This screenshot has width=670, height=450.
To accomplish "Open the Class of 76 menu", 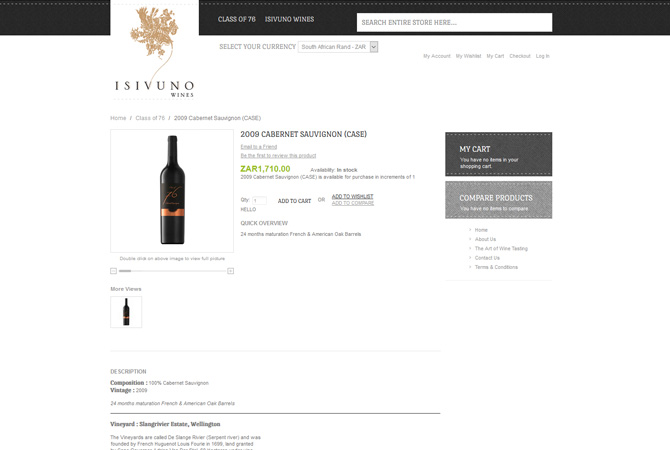I will 237,19.
